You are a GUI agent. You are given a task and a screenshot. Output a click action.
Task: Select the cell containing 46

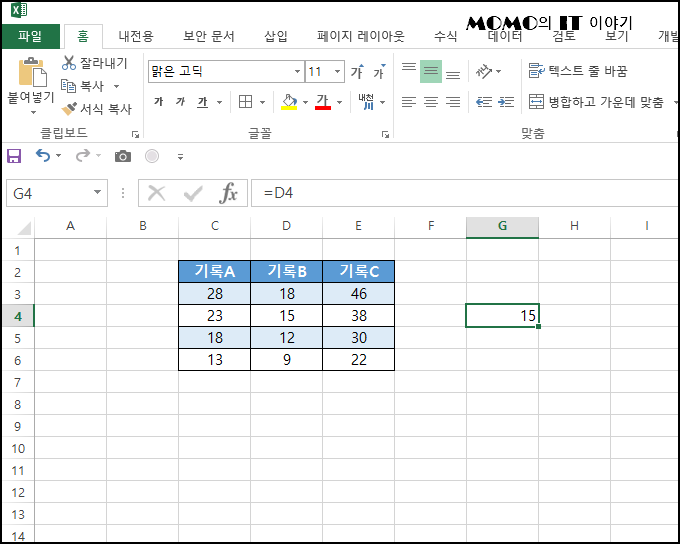pyautogui.click(x=359, y=294)
